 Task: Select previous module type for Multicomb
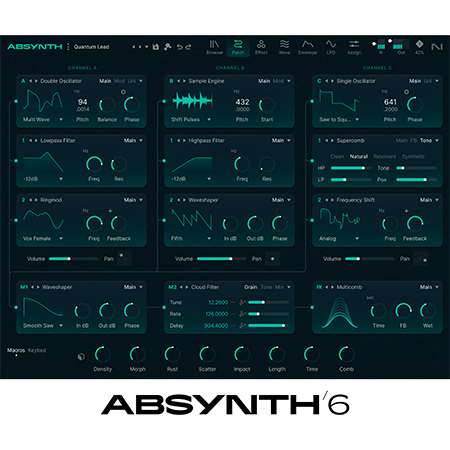pyautogui.click(x=327, y=287)
